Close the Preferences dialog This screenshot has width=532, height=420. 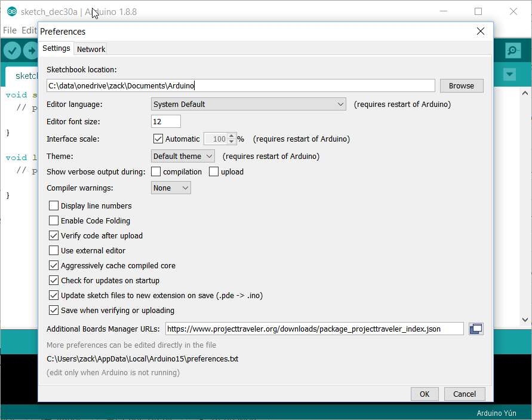click(x=481, y=31)
